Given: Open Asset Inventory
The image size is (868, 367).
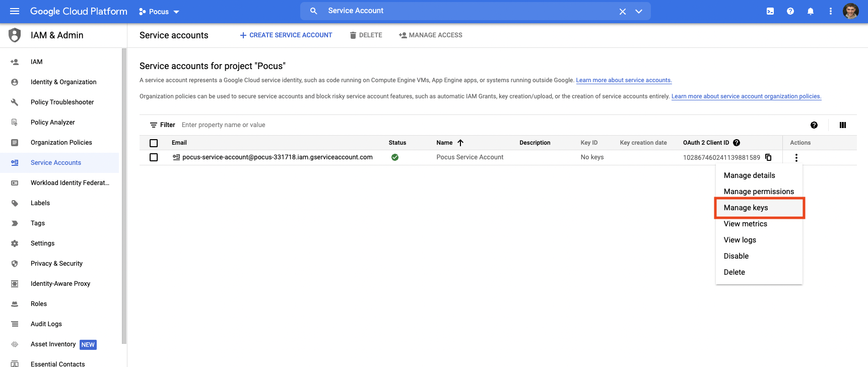Looking at the screenshot, I should (x=53, y=344).
